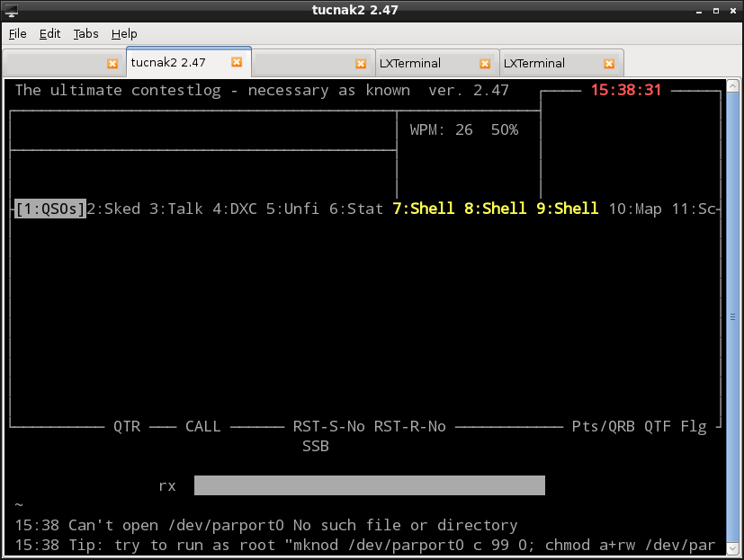The image size is (744, 560).
Task: Open the 9:Shell subwindow
Action: point(568,209)
